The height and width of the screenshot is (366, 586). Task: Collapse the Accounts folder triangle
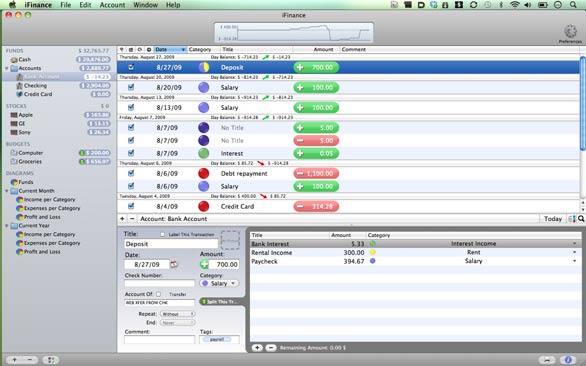[7, 68]
